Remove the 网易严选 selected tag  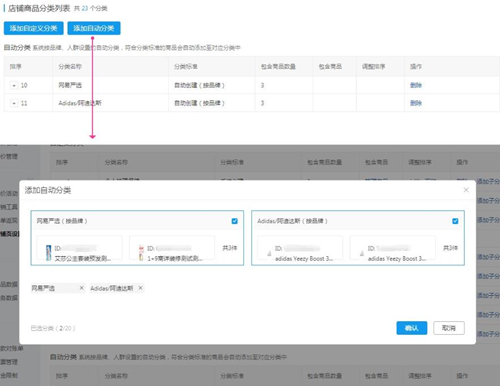click(x=82, y=288)
